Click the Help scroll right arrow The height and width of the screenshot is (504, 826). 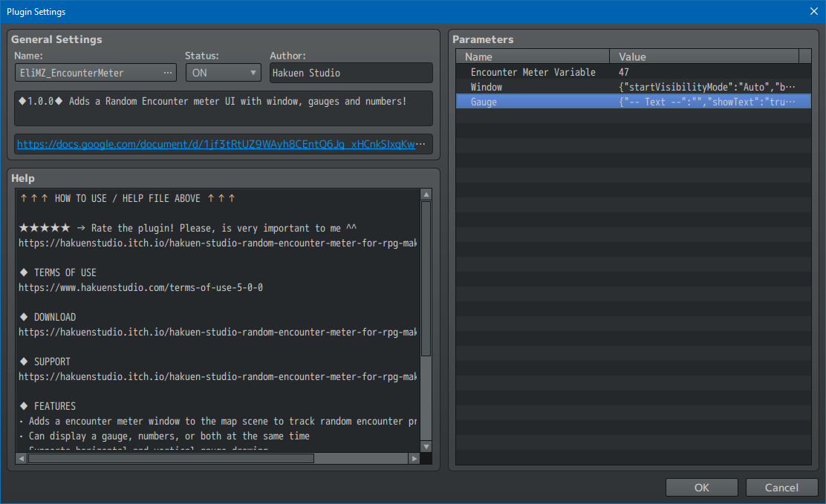pyautogui.click(x=414, y=459)
